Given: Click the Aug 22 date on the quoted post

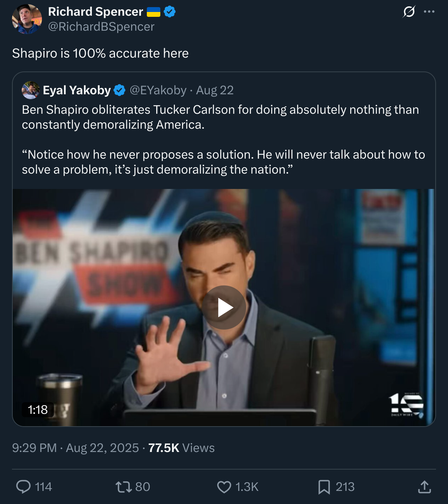Looking at the screenshot, I should [215, 90].
